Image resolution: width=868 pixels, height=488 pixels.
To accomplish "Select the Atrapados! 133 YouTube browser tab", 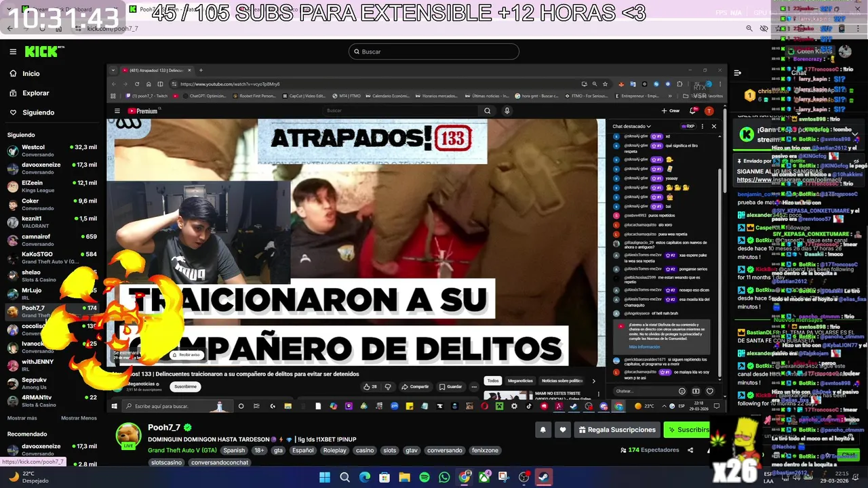I will pyautogui.click(x=156, y=70).
